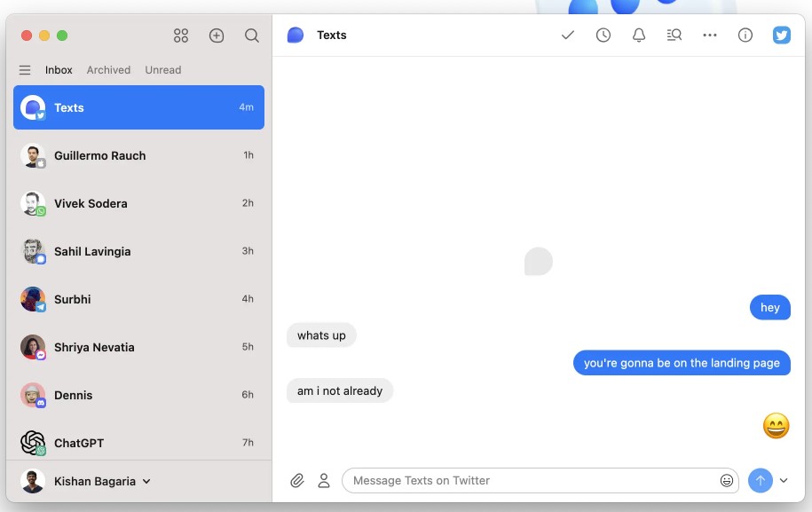The height and width of the screenshot is (512, 812).
Task: Search within conversation messages icon
Action: click(x=674, y=35)
